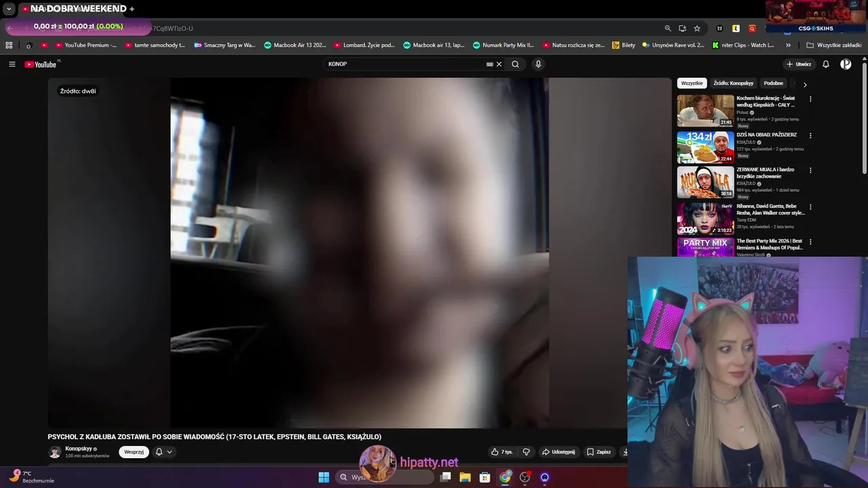Open Microsoft Store from the taskbar

(x=485, y=477)
